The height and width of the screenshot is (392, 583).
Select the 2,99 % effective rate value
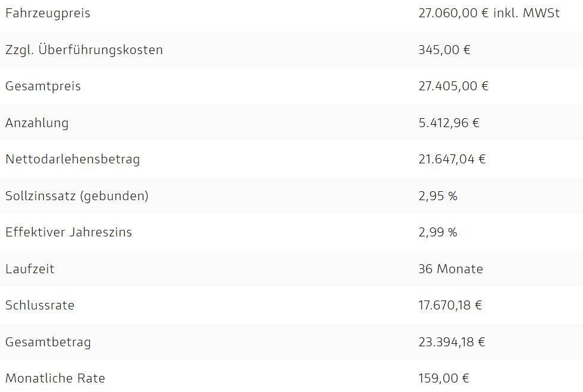(x=437, y=232)
